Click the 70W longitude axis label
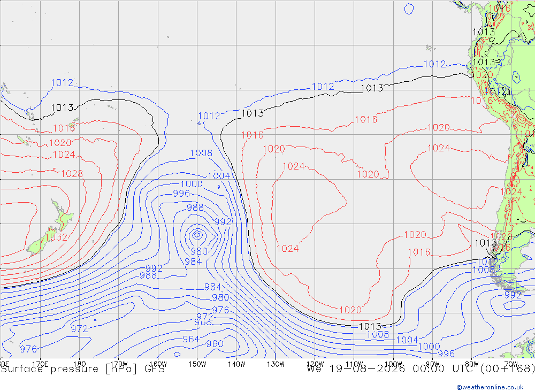The width and height of the screenshot is (535, 392). [x=511, y=364]
